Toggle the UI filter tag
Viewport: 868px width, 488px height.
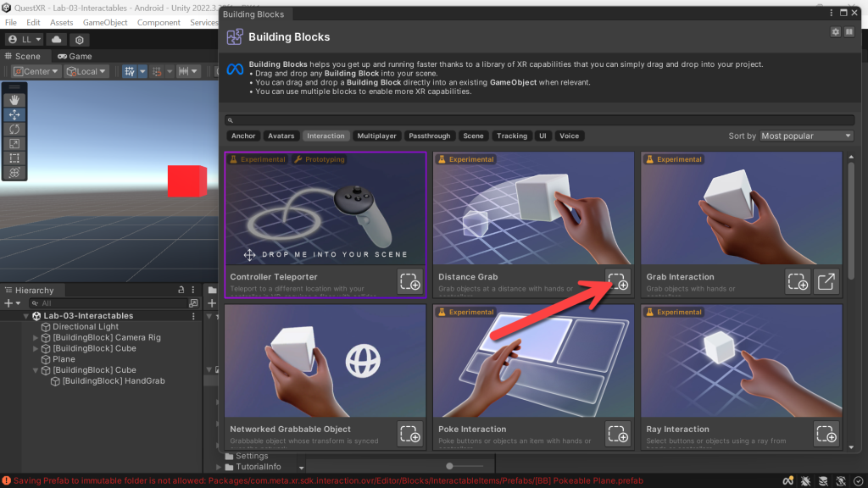click(543, 136)
